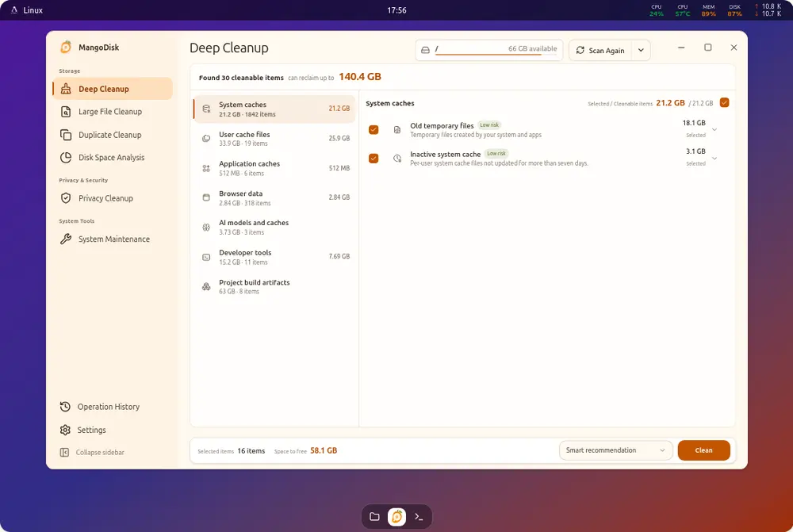Uncheck Inactive system cache checkbox
Screen dimensions: 793x532
[374, 159]
